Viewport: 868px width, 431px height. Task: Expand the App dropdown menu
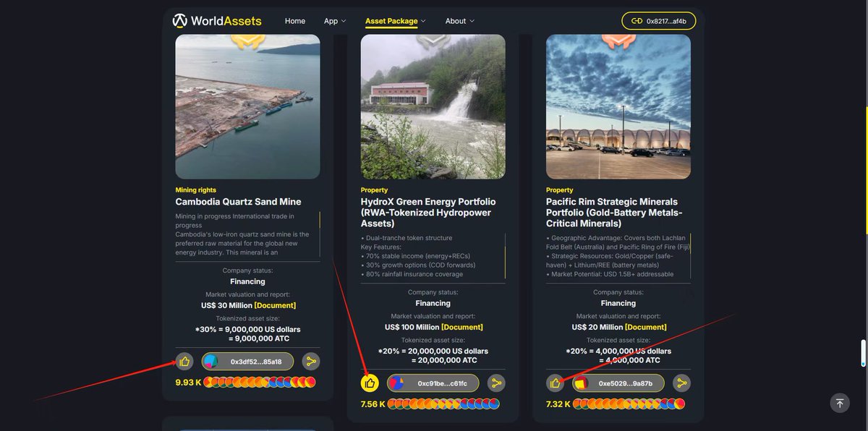(335, 21)
